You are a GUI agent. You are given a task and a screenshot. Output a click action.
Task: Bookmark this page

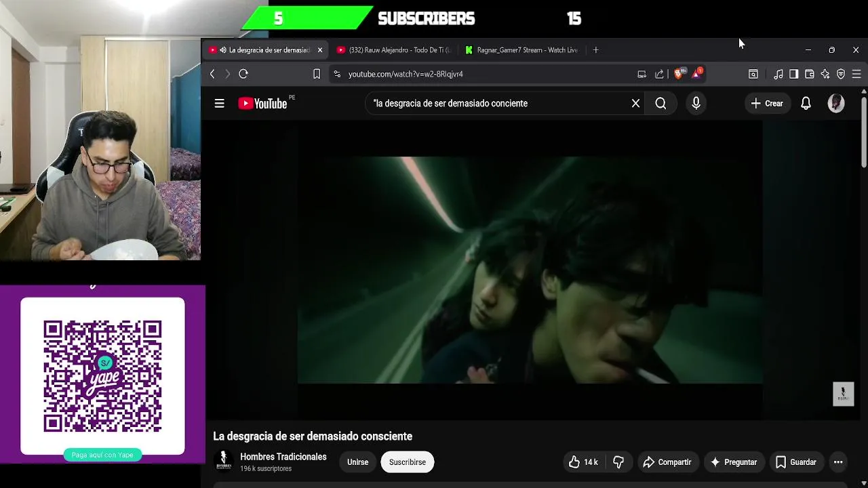click(x=317, y=74)
